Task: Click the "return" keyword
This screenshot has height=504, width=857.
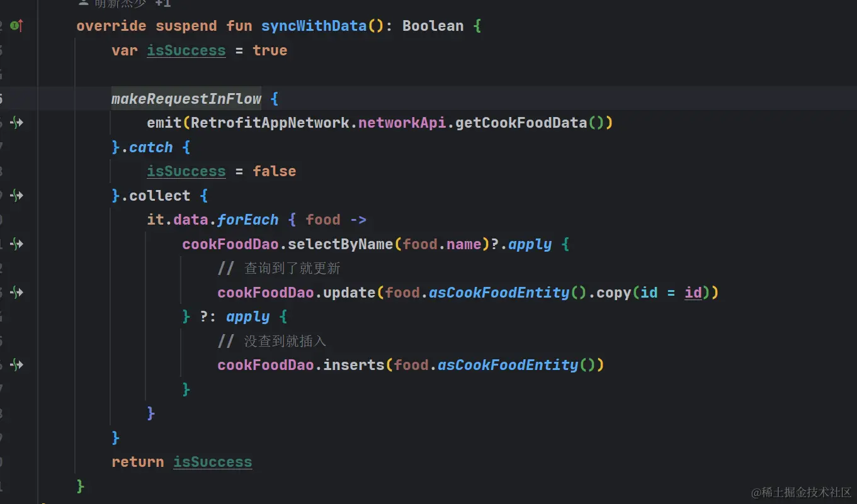Action: [x=138, y=462]
